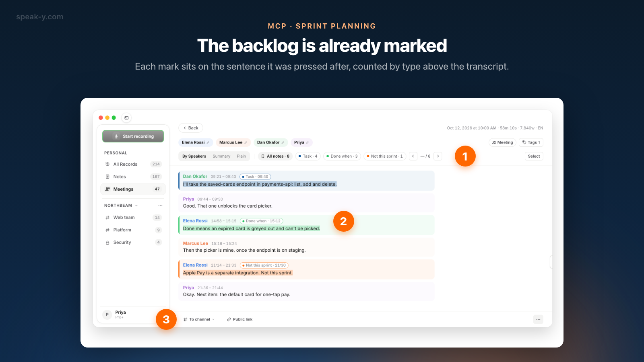Collapse the NORTHBEAM workspace chevron
The height and width of the screenshot is (362, 644).
136,206
